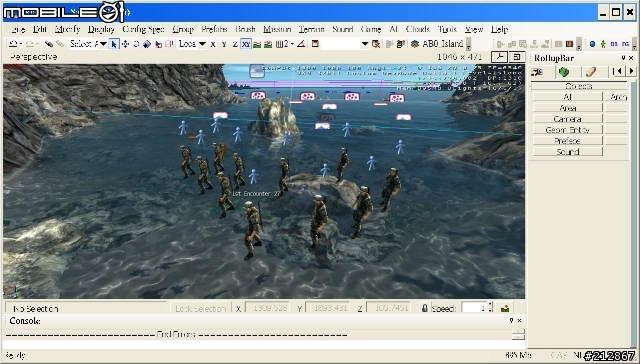Open the Tools menu
Screen dimensions: 640x364
coord(447,29)
